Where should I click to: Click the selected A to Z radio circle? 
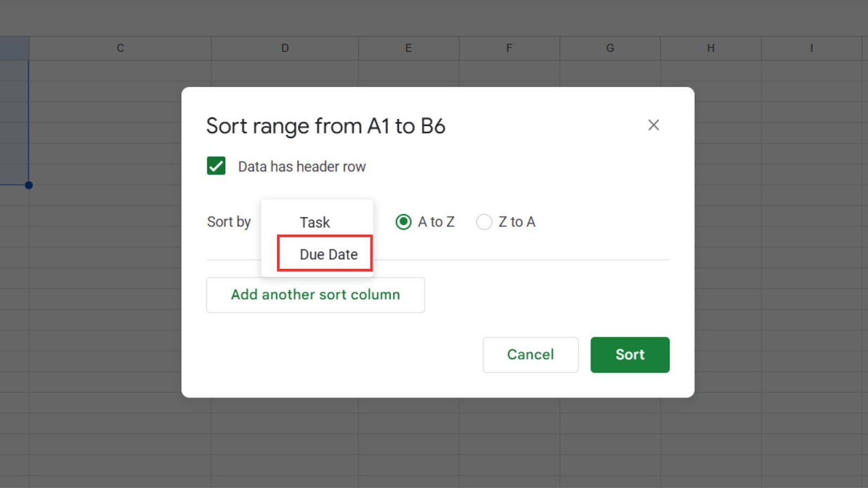[403, 222]
